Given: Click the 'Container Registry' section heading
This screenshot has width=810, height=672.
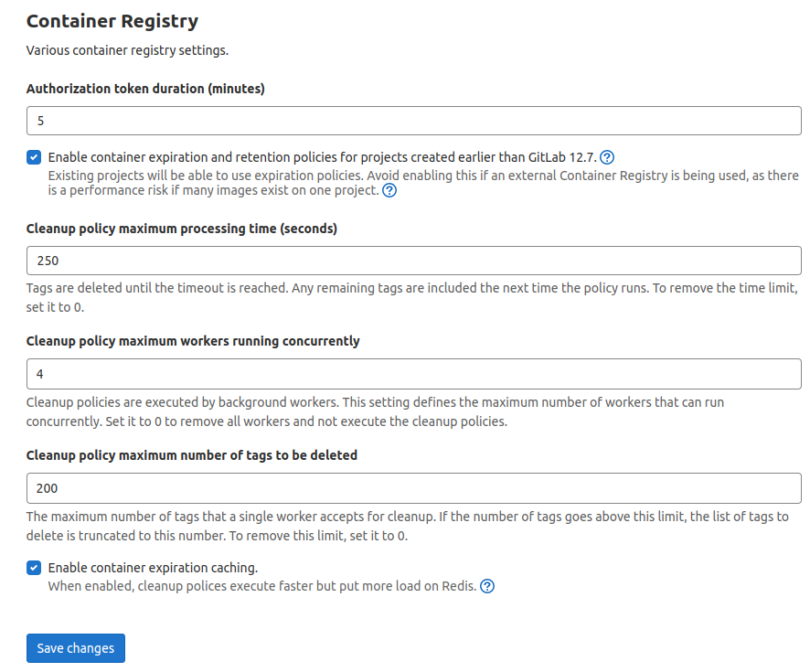Looking at the screenshot, I should (x=112, y=20).
